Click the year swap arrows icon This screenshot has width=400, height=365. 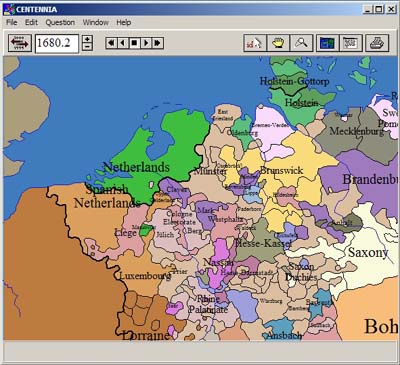[x=20, y=43]
